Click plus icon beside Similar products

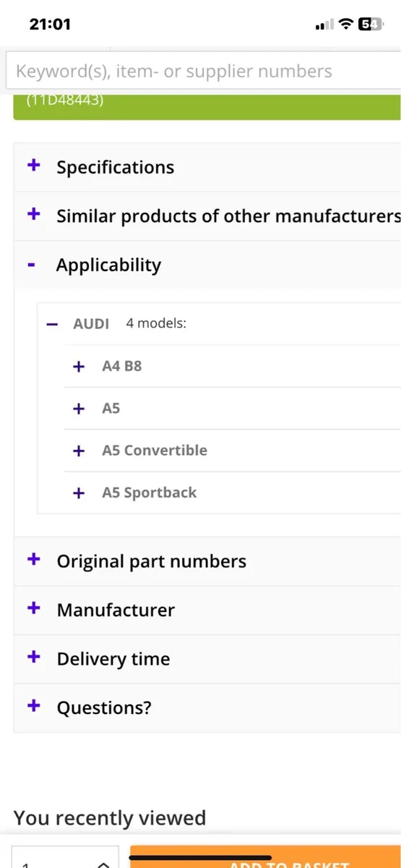(33, 214)
